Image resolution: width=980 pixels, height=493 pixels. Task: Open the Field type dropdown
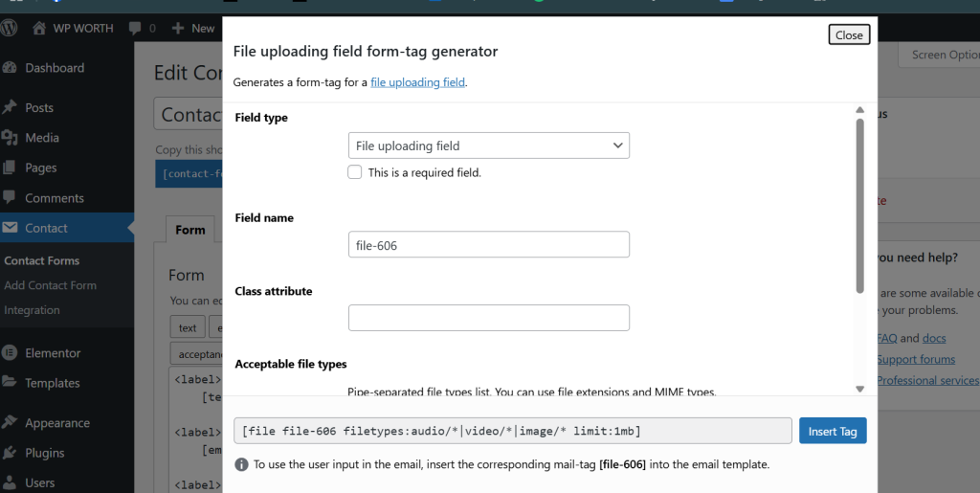pyautogui.click(x=489, y=146)
